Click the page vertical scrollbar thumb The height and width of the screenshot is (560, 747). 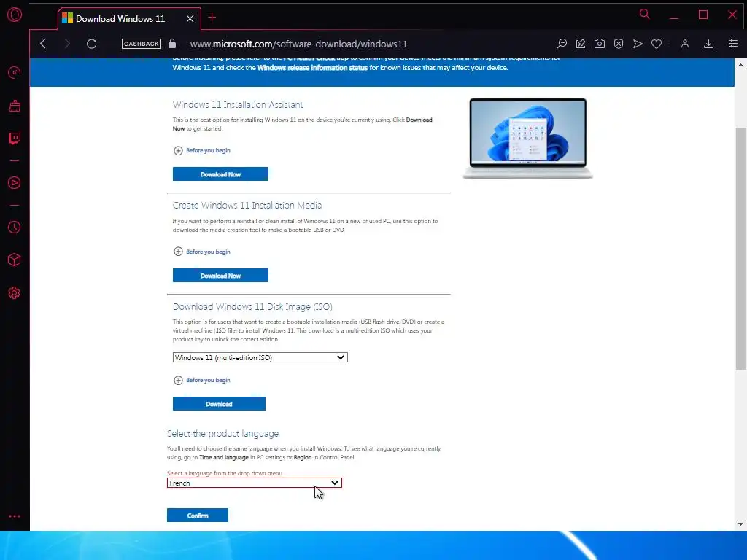tap(740, 248)
